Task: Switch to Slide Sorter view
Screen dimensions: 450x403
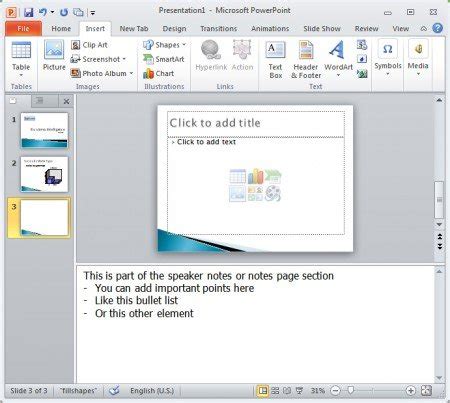Action: (x=275, y=390)
